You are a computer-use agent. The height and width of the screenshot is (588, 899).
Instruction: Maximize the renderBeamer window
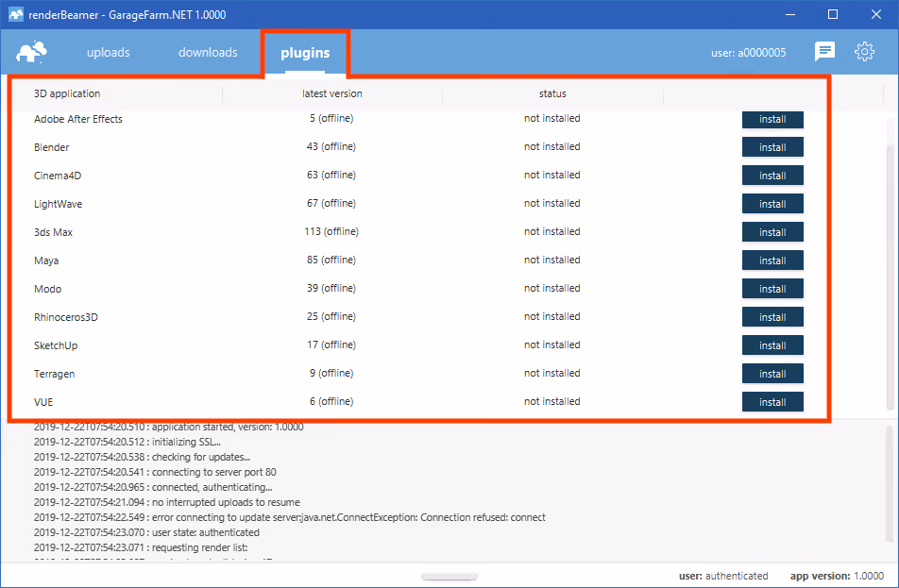tap(833, 14)
